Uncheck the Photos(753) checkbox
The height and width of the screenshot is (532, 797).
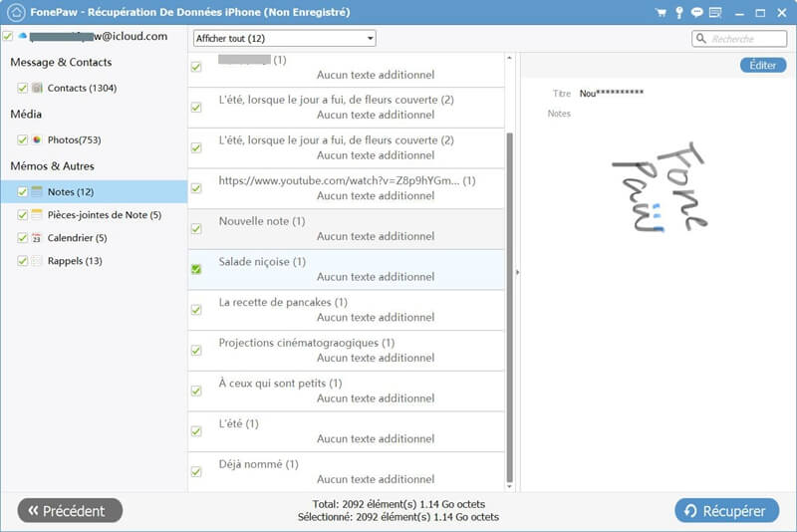point(22,139)
